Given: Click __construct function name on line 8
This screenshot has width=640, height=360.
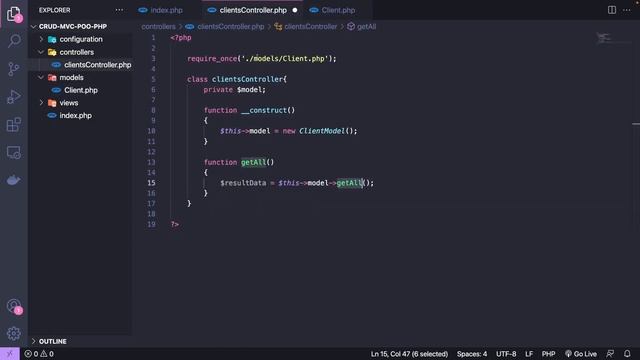Looking at the screenshot, I should point(264,111).
